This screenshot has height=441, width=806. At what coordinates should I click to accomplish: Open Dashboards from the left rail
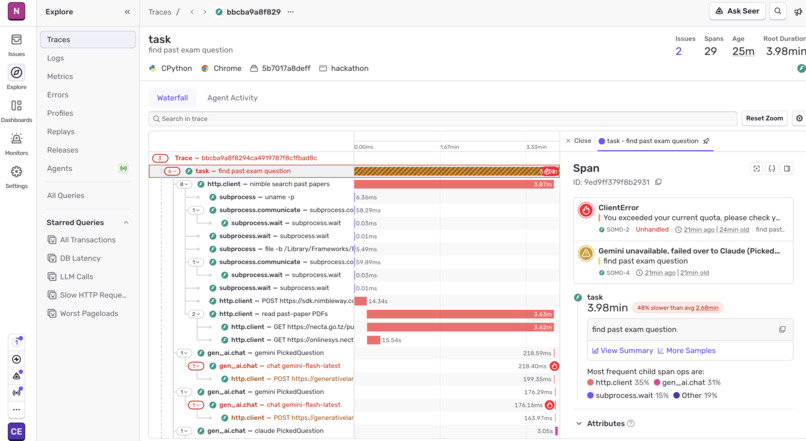(16, 105)
